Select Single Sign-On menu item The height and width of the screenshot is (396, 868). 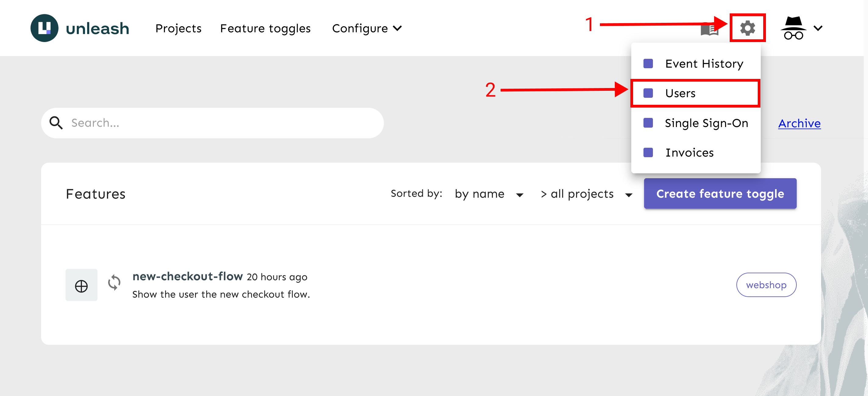(706, 123)
